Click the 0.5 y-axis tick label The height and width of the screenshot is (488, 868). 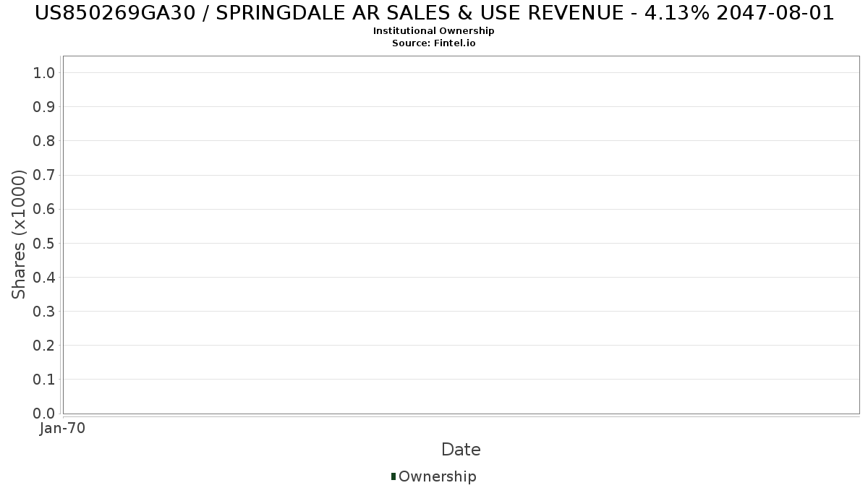click(x=44, y=243)
